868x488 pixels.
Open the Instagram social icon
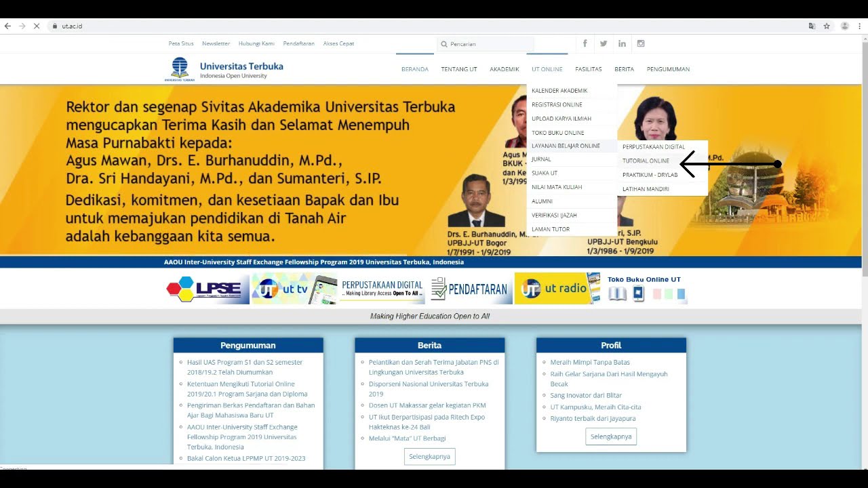coord(640,43)
